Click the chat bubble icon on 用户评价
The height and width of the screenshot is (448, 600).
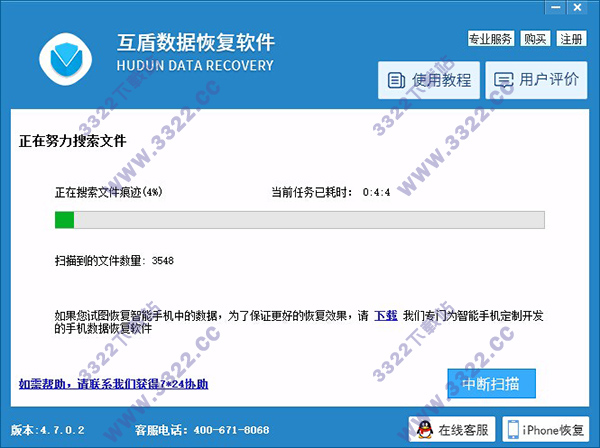pos(503,80)
